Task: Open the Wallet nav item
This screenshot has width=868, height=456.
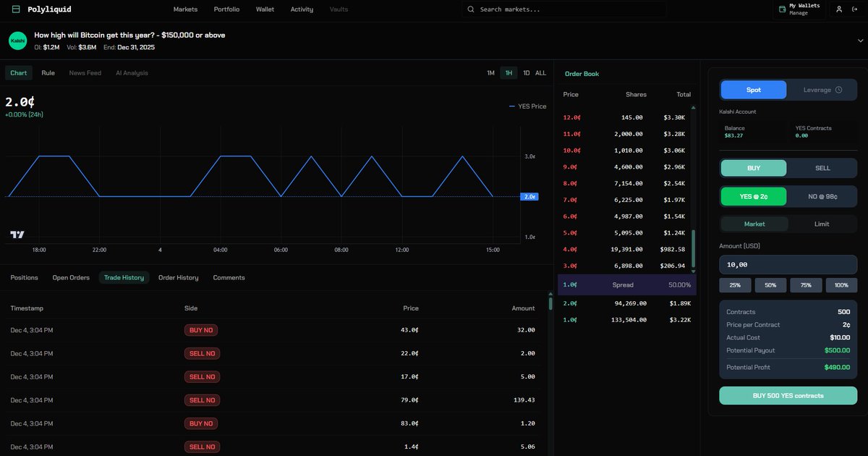Action: 265,9
